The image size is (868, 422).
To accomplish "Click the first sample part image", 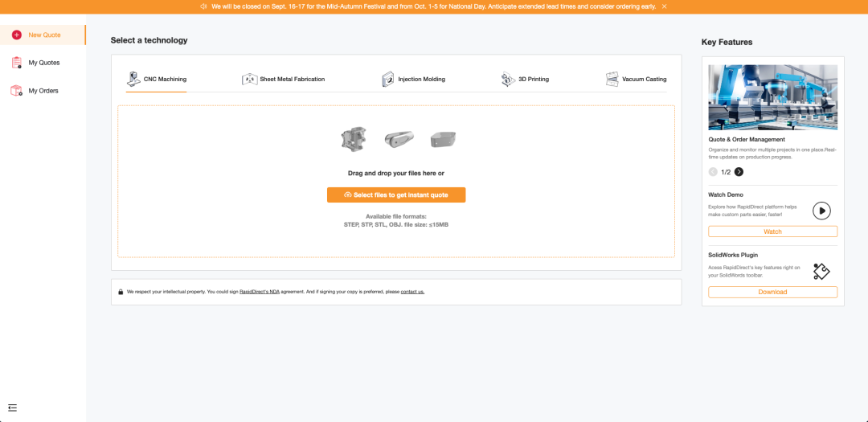I will [x=354, y=139].
